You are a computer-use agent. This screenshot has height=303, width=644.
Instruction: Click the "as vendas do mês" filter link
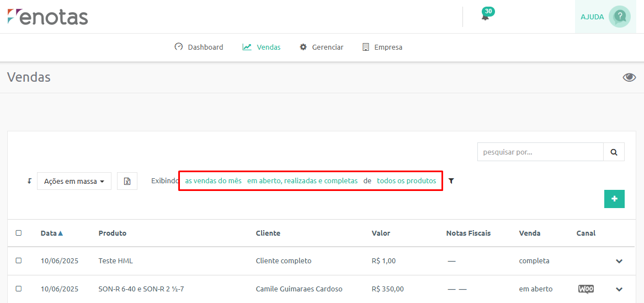pyautogui.click(x=213, y=180)
